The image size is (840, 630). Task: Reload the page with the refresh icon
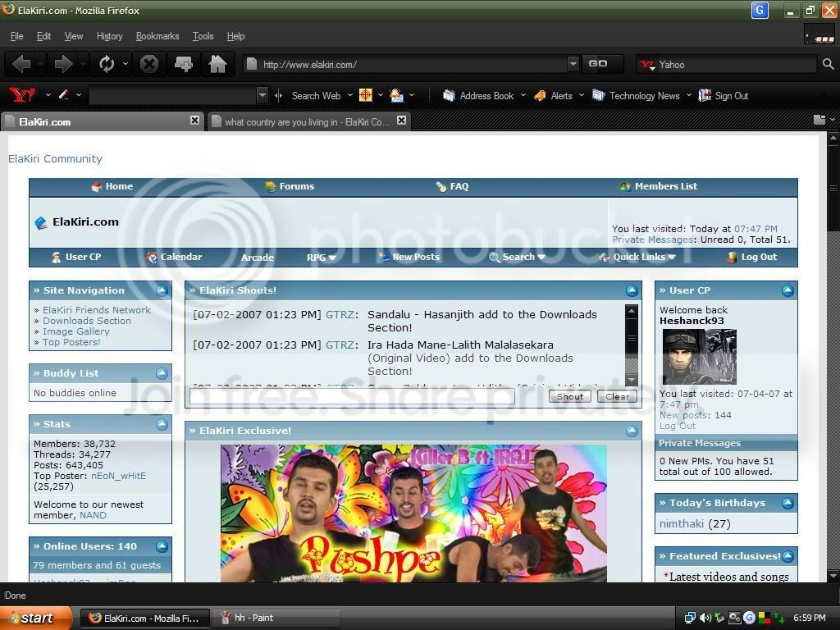[x=107, y=64]
